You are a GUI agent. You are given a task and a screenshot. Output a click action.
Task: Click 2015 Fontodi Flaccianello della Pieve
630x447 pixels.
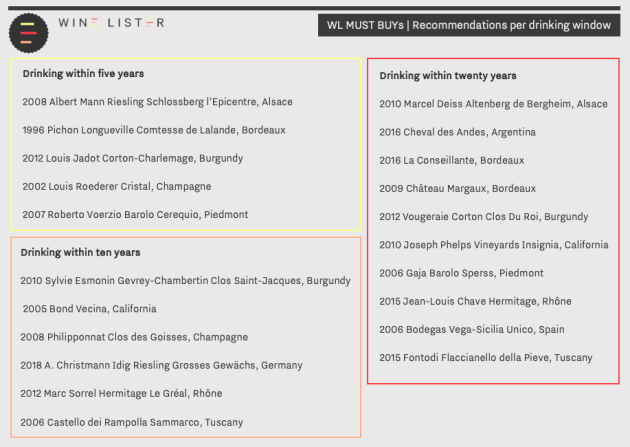click(x=486, y=357)
